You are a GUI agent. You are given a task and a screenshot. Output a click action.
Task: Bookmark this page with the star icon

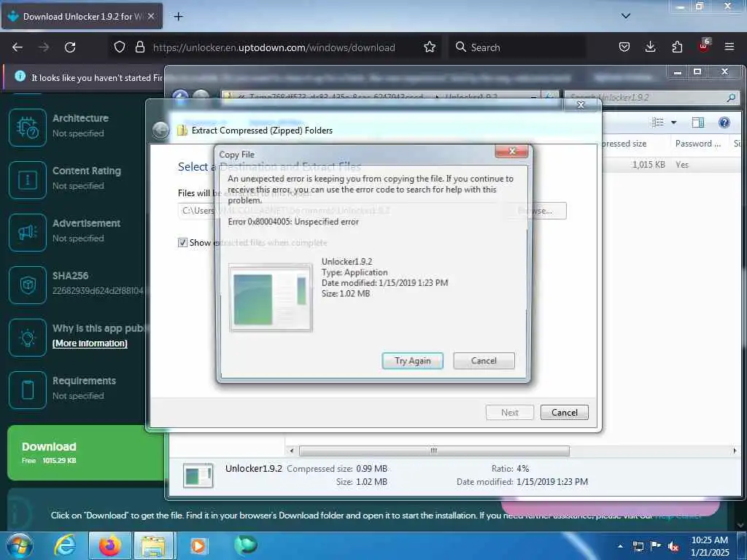pyautogui.click(x=430, y=47)
